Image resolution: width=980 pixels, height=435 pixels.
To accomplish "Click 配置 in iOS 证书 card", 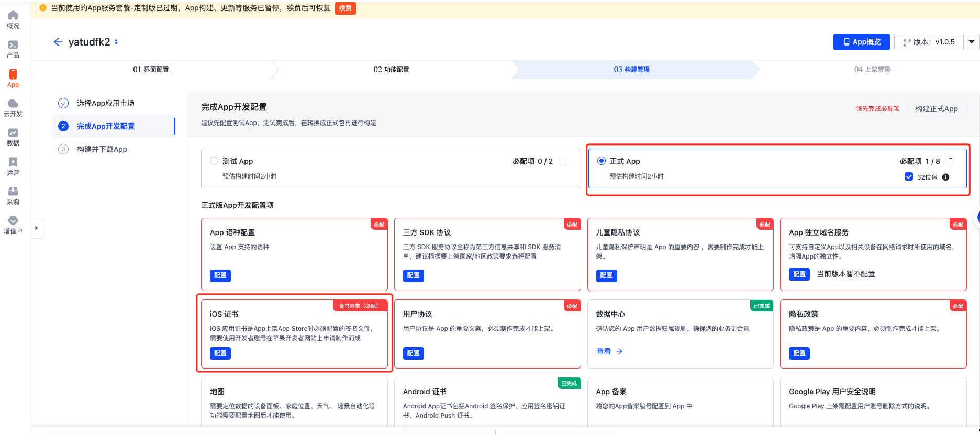I will pyautogui.click(x=220, y=353).
